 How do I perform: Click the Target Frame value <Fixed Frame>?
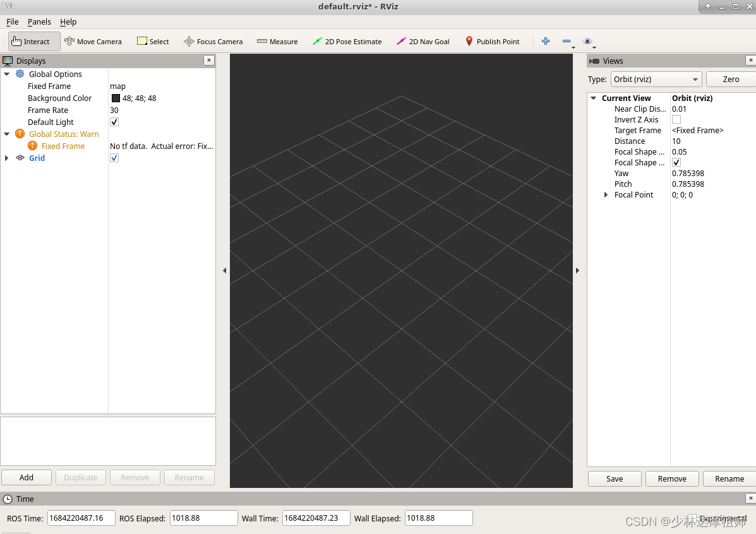[698, 131]
